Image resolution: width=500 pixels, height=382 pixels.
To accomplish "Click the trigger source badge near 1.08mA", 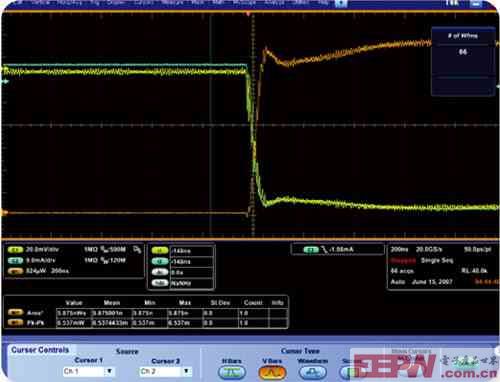I will [311, 250].
